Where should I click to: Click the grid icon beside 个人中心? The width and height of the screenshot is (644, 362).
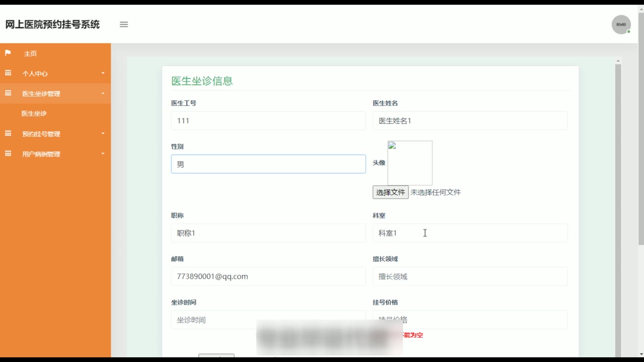tap(8, 73)
